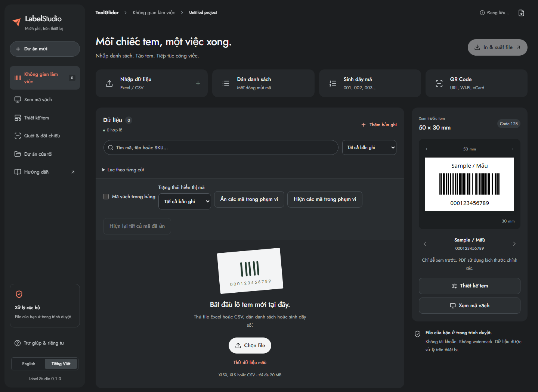Click the upload icon on Nhập dữ liệu card

point(109,83)
